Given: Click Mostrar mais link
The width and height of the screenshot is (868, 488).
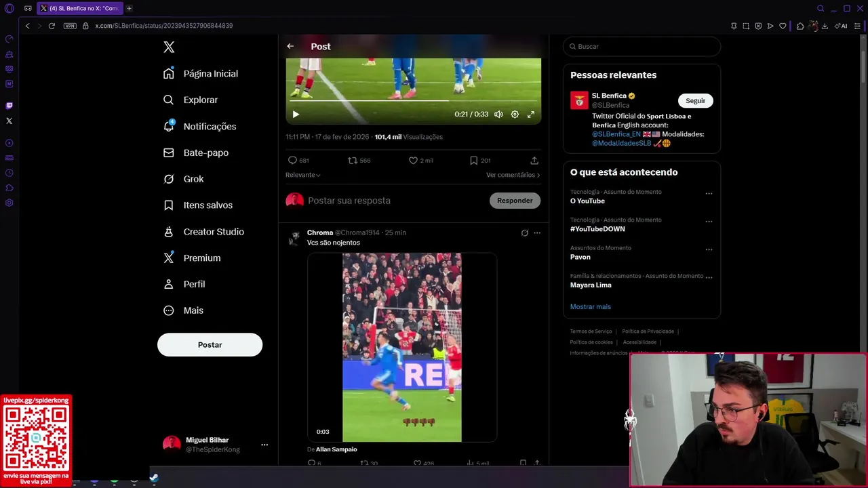Looking at the screenshot, I should coord(590,306).
